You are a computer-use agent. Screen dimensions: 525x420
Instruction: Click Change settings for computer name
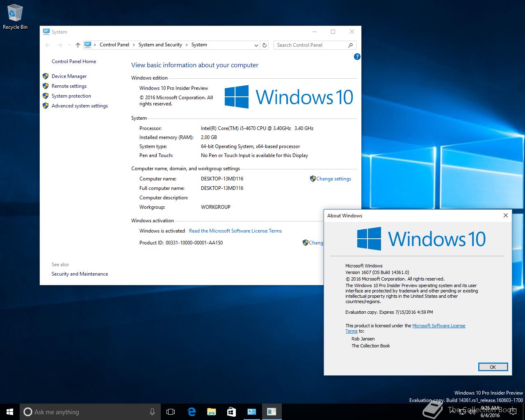coord(333,179)
